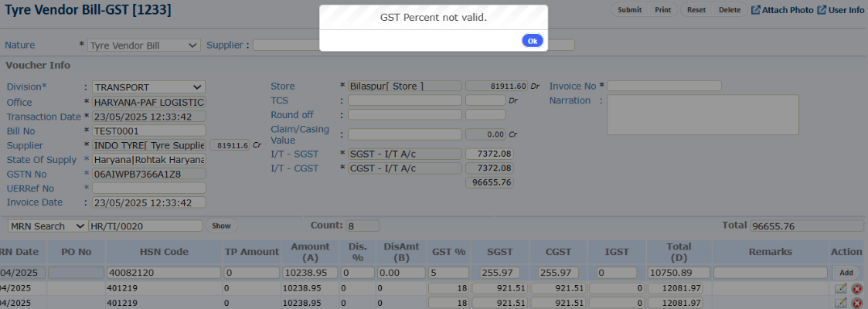The image size is (868, 309).
Task: Click the GST % input field with 5
Action: 448,273
